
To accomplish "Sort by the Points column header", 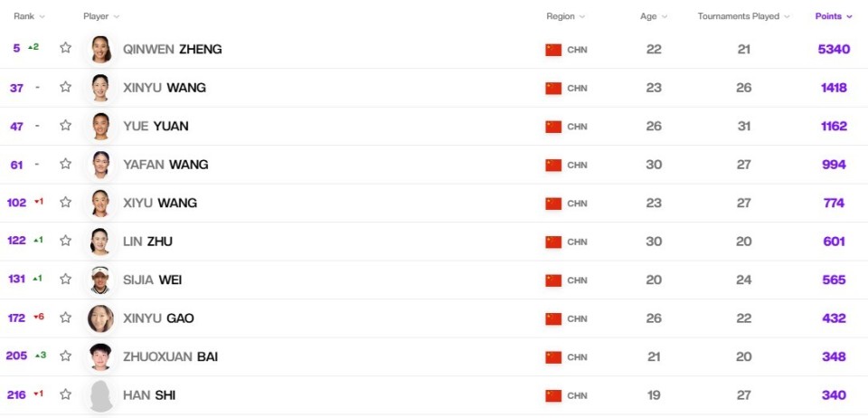I will click(834, 16).
